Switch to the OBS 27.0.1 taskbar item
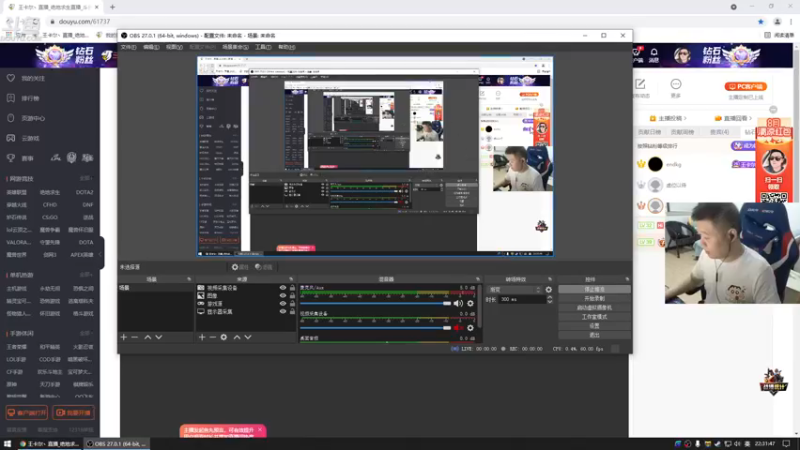This screenshot has height=450, width=800. [x=116, y=444]
